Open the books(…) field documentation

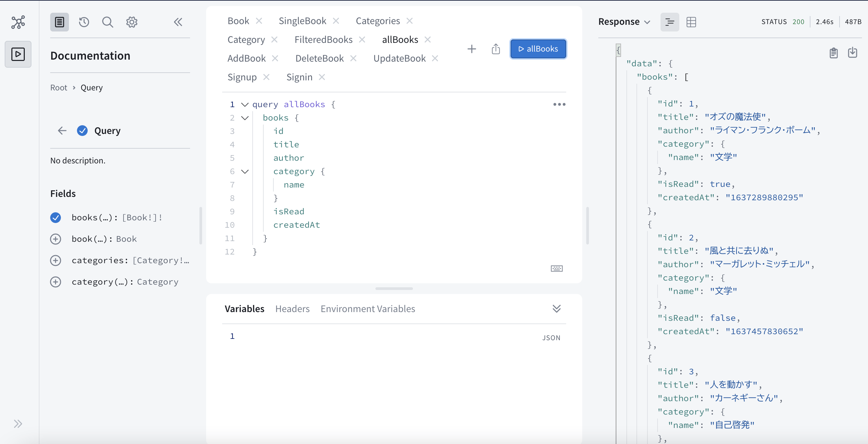(x=94, y=218)
